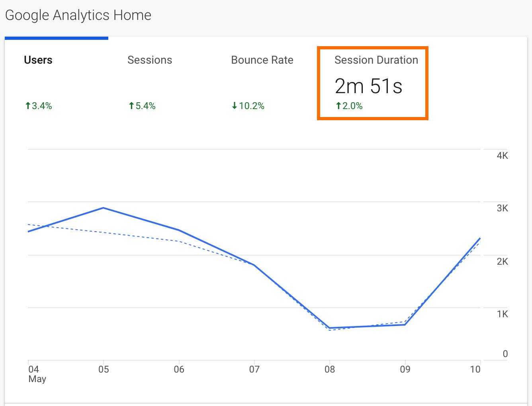Click the 2.0% Session Duration change

(x=349, y=106)
